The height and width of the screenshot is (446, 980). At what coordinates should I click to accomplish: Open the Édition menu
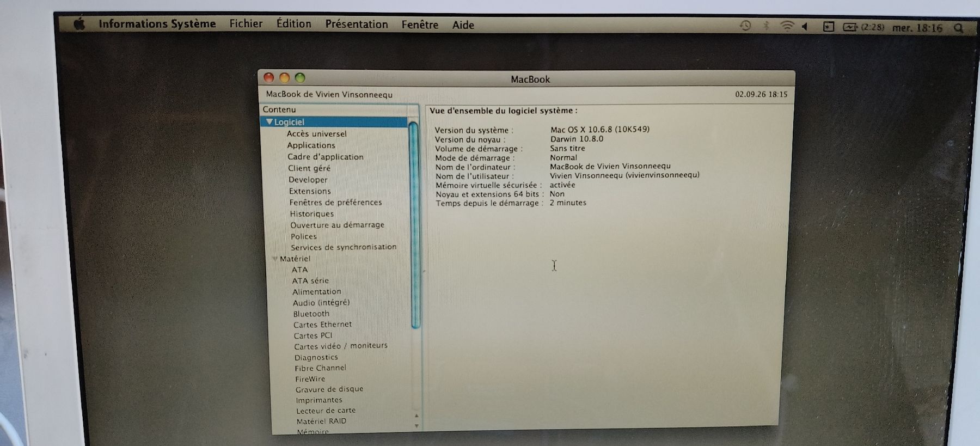(294, 23)
